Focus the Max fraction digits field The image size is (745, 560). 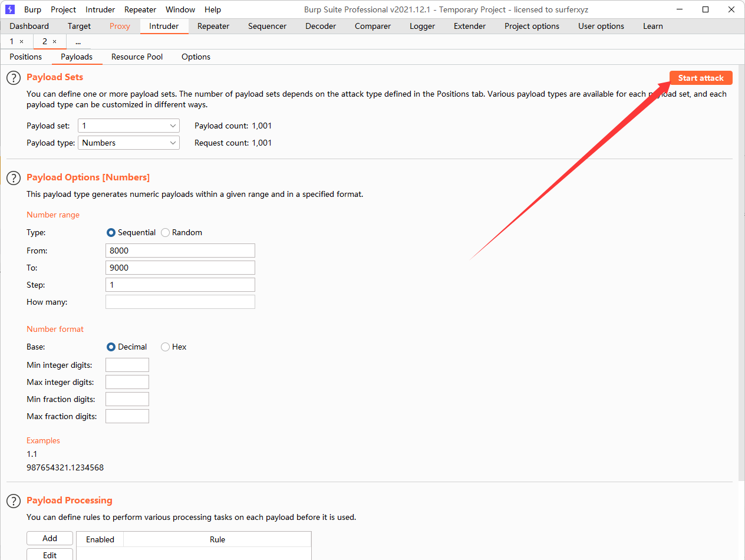127,416
